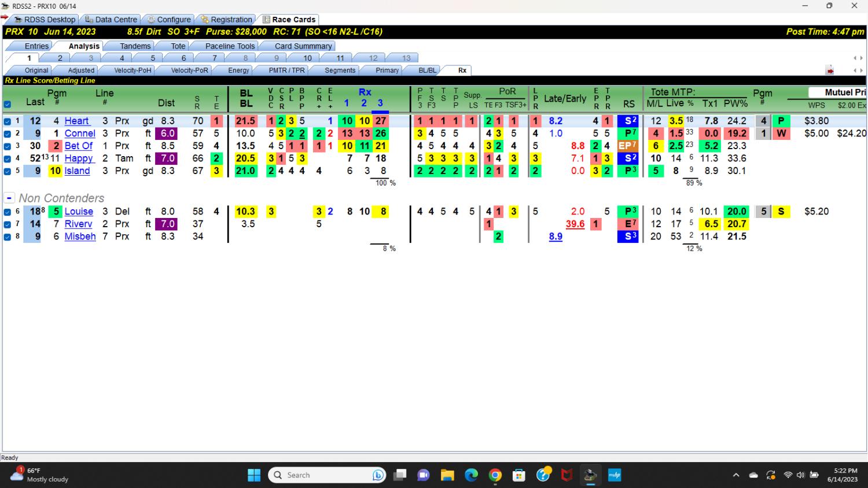Image resolution: width=868 pixels, height=488 pixels.
Task: Uncheck the checkbox for the Misbeh row
Action: [8, 236]
